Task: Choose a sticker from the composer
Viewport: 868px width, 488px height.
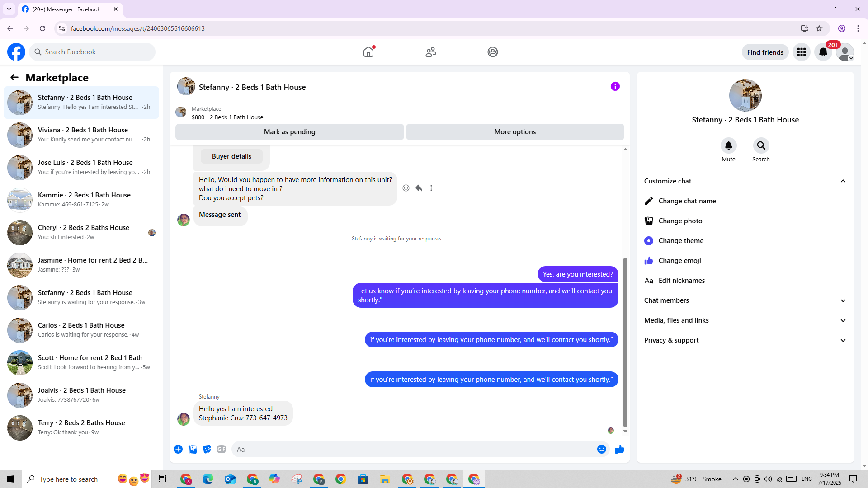Action: point(207,449)
